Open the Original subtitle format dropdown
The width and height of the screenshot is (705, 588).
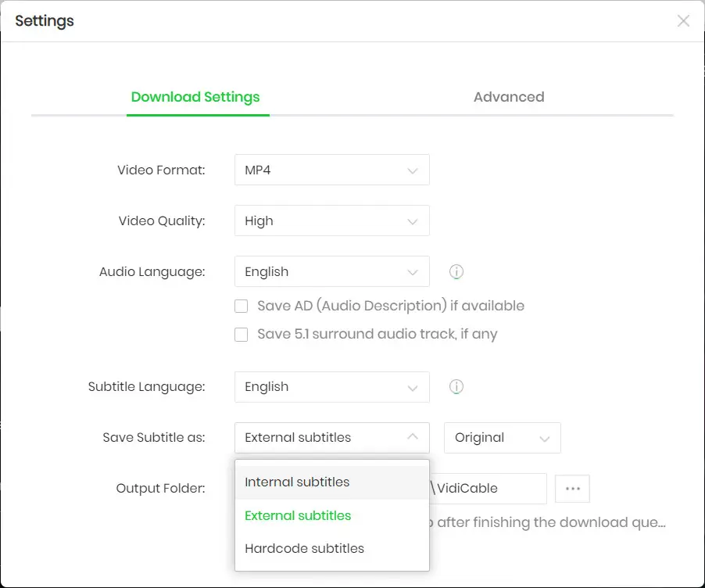click(503, 438)
